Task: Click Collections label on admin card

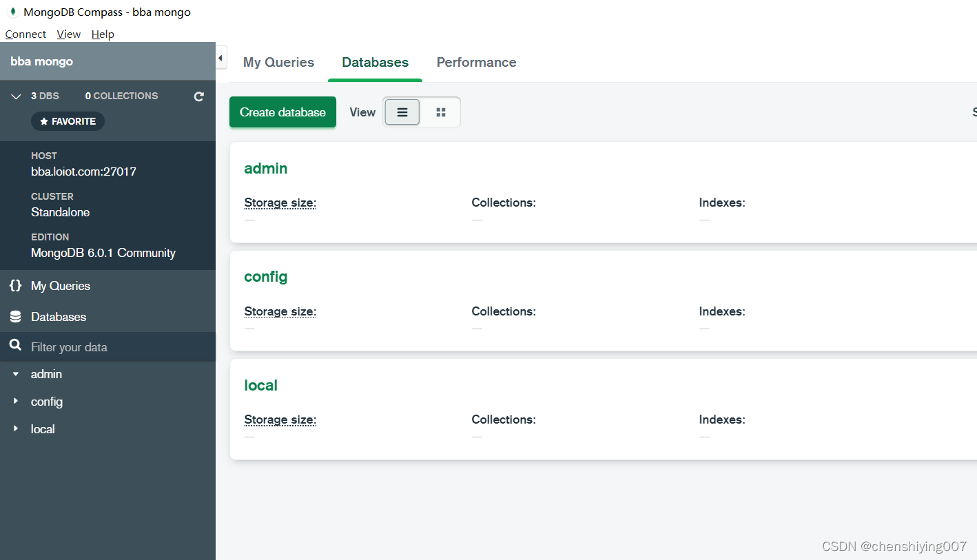Action: 504,203
